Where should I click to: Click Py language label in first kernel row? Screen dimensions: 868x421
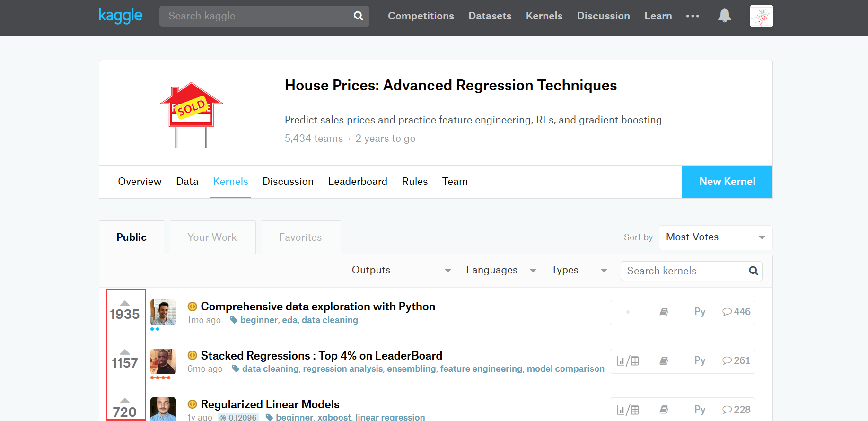click(700, 312)
